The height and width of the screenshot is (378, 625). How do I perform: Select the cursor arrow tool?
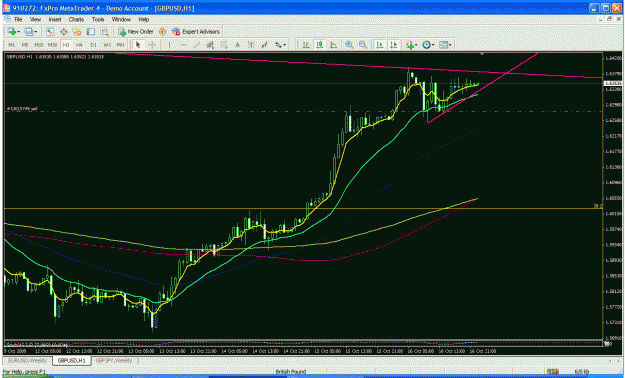tap(138, 45)
